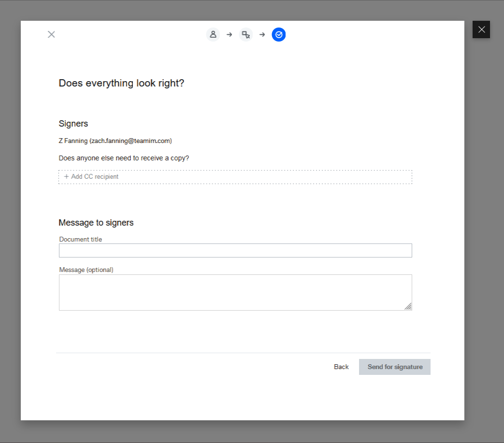This screenshot has width=504, height=443.
Task: Click the black X button outside the dialog
Action: (x=481, y=29)
